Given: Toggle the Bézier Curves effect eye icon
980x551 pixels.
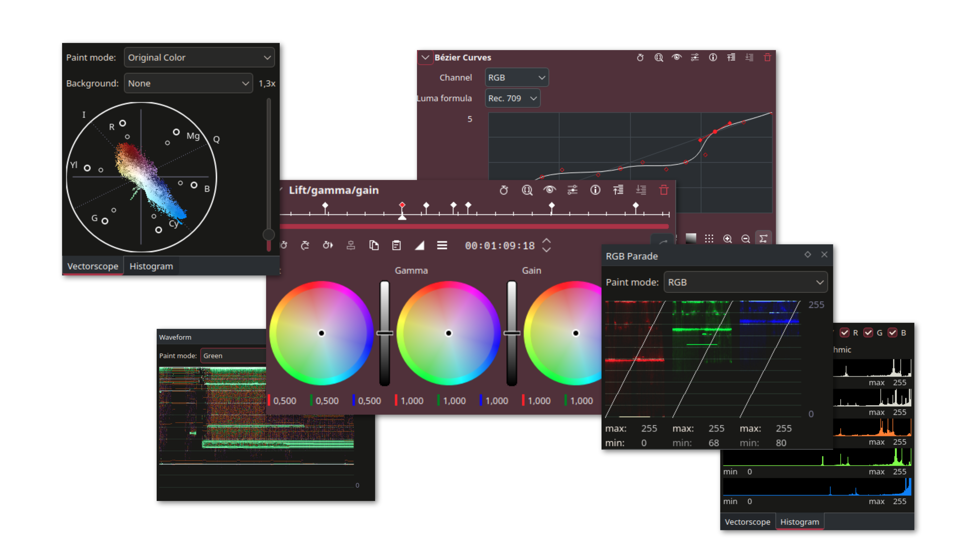Looking at the screenshot, I should (676, 57).
